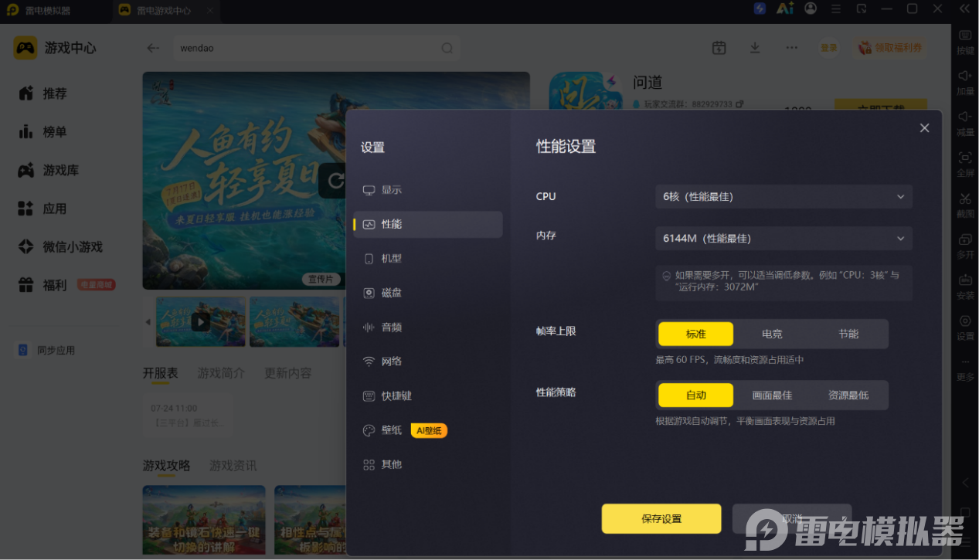This screenshot has height=560, width=979.
Task: Collapse the right toolbar with double-arrow icon
Action: pyautogui.click(x=964, y=8)
